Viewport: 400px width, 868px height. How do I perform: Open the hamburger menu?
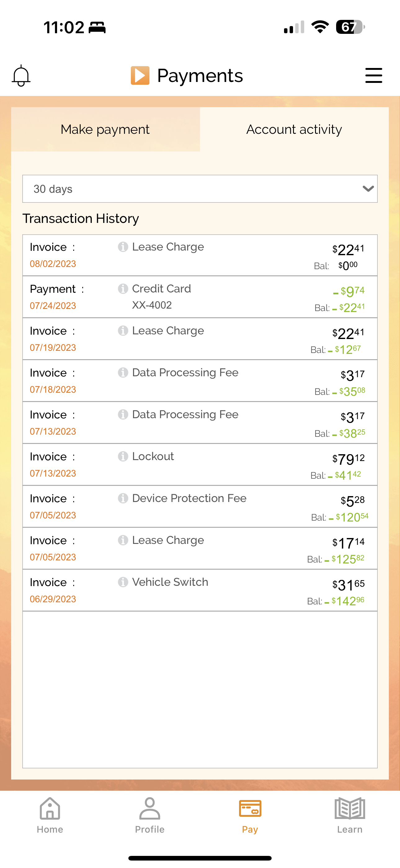[374, 75]
